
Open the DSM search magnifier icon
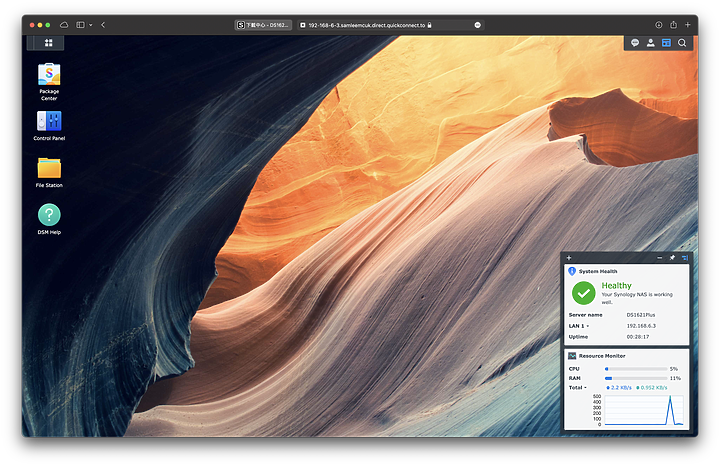(x=682, y=43)
